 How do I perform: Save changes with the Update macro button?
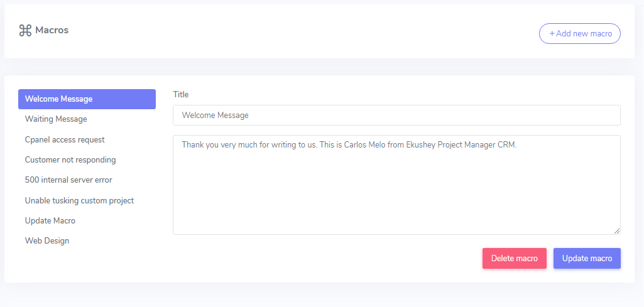pos(587,259)
